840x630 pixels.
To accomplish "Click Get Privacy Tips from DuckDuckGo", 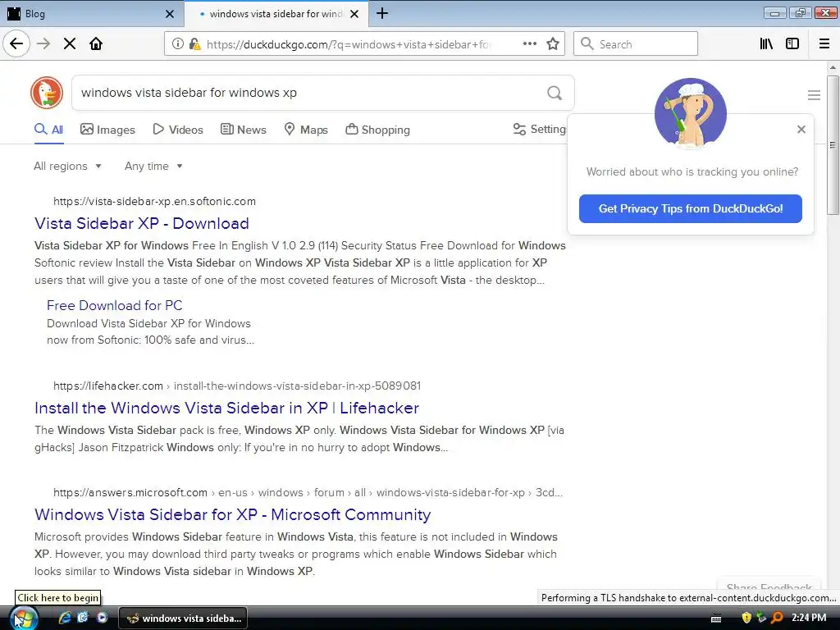I will (690, 208).
